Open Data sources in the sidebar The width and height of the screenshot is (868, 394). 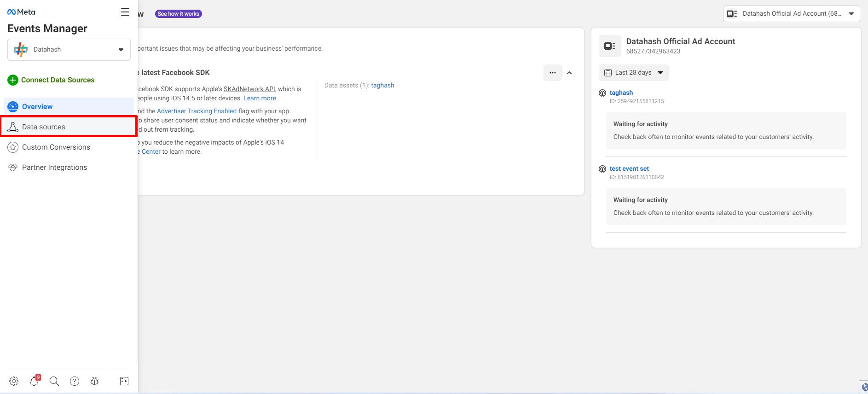[x=69, y=127]
